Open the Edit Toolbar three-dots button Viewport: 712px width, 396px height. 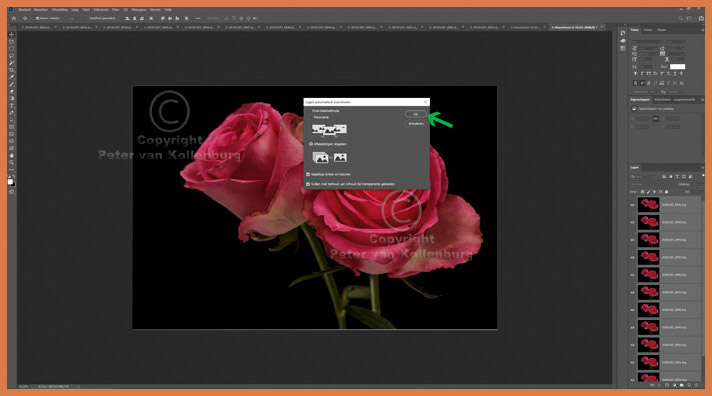[x=11, y=169]
